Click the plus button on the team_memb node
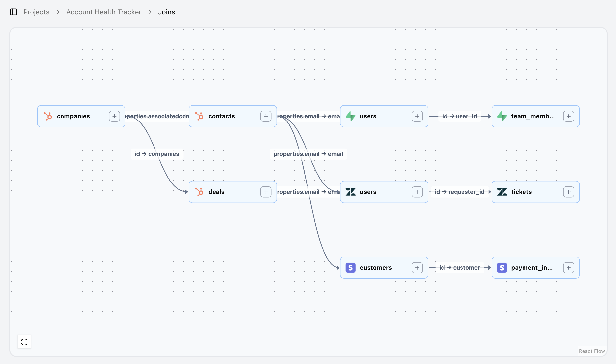616x364 pixels. click(x=569, y=116)
